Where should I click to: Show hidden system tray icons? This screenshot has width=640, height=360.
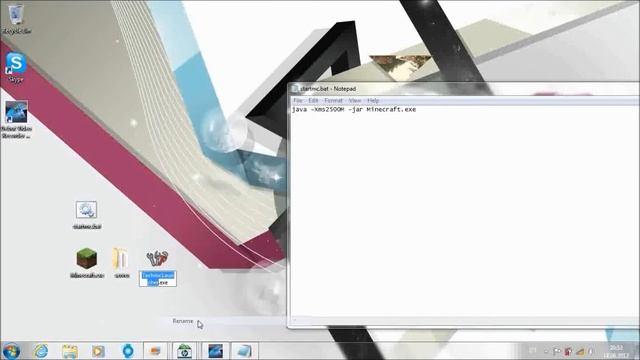tap(546, 351)
